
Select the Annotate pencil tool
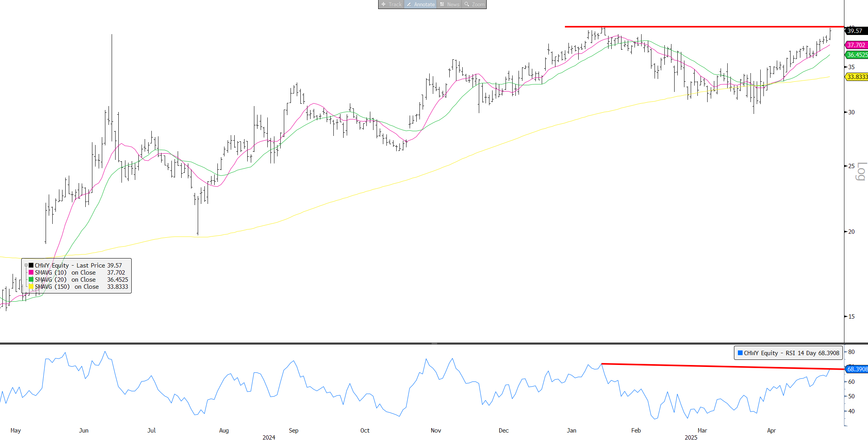tap(421, 4)
